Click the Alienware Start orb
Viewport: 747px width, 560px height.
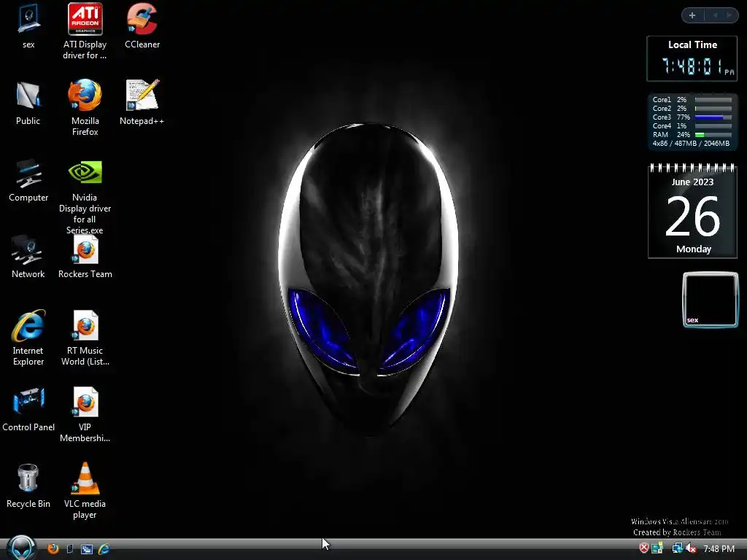pyautogui.click(x=21, y=548)
